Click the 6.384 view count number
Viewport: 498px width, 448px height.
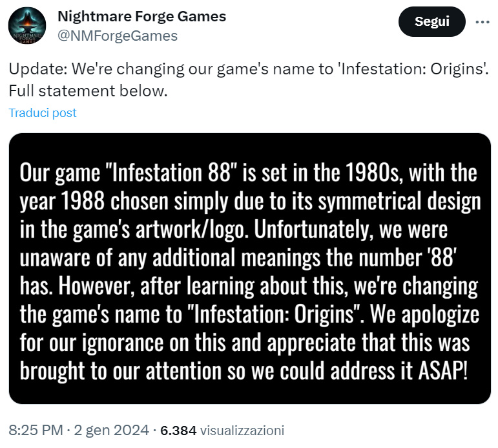pos(178,430)
